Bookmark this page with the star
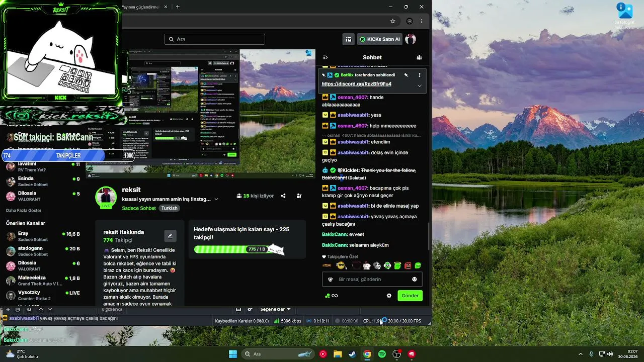 392,21
